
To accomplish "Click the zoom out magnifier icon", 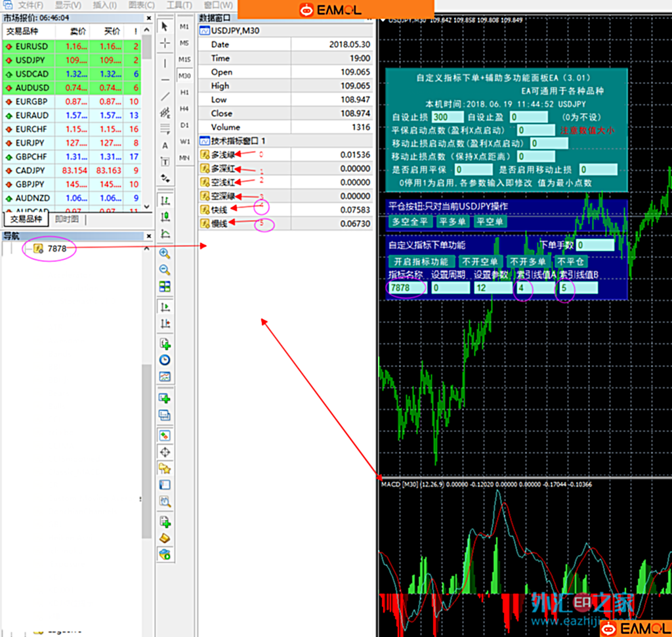I will pos(165,270).
